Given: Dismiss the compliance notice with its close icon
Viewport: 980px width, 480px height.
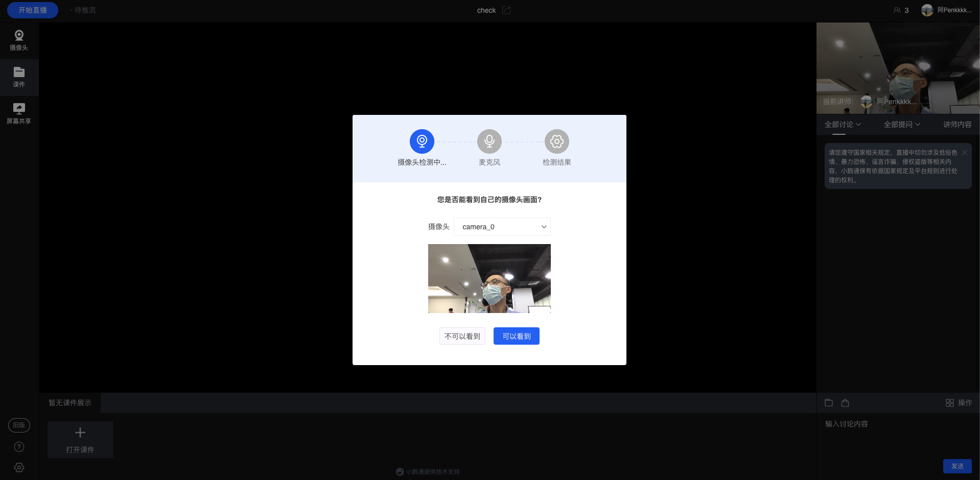Looking at the screenshot, I should click(965, 153).
